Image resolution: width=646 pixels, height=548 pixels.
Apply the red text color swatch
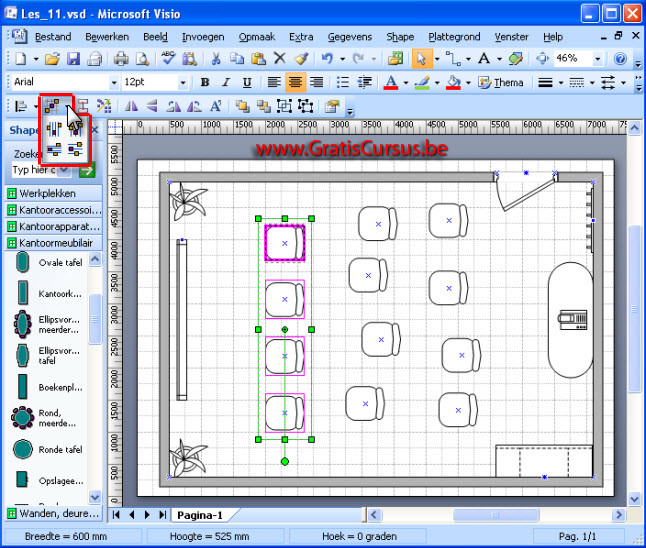click(x=391, y=83)
